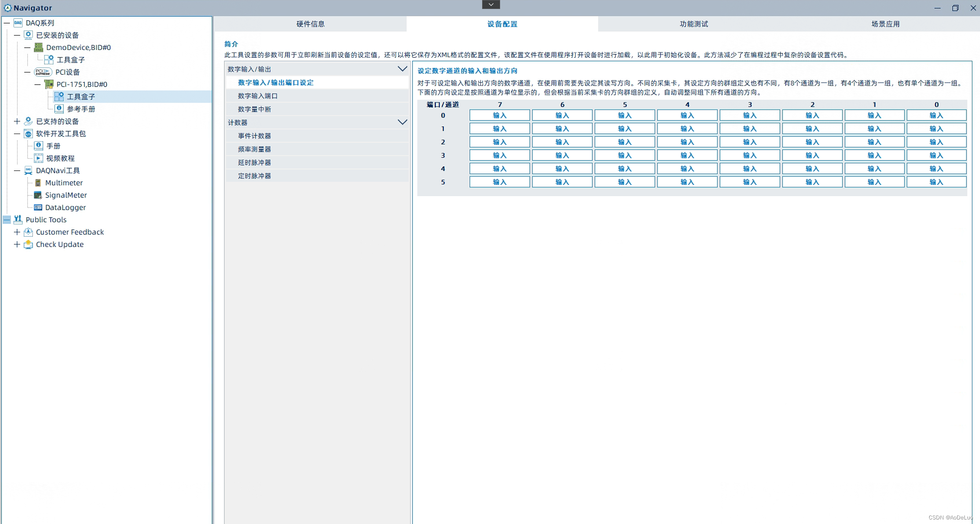Collapse the PCI-1751,BID#0 branch
The height and width of the screenshot is (524, 980).
pyautogui.click(x=38, y=84)
